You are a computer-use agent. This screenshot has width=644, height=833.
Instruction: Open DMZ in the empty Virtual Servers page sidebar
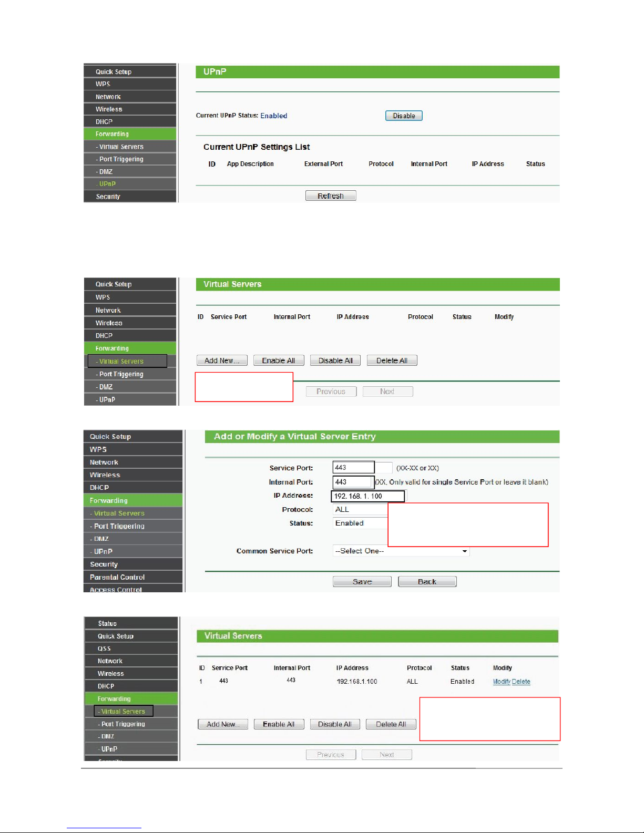click(x=130, y=387)
